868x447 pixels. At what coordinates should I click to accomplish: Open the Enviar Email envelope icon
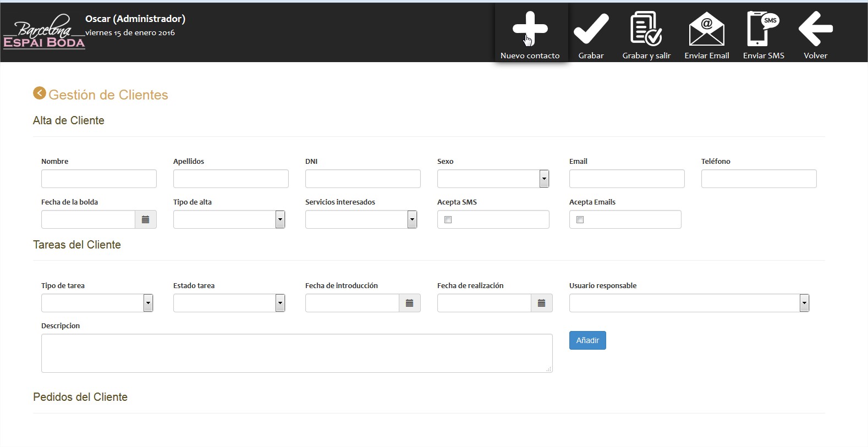pyautogui.click(x=706, y=29)
